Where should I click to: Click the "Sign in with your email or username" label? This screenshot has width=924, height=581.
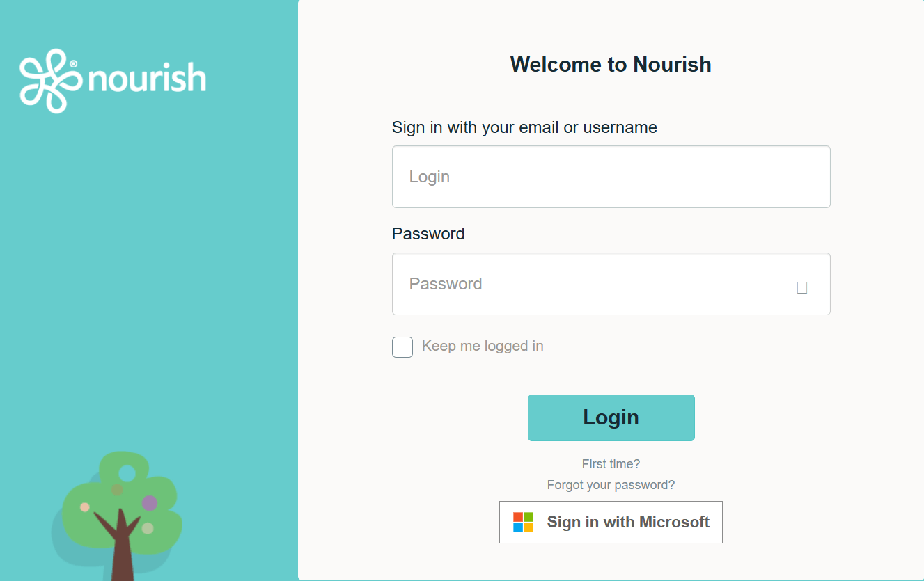(524, 127)
